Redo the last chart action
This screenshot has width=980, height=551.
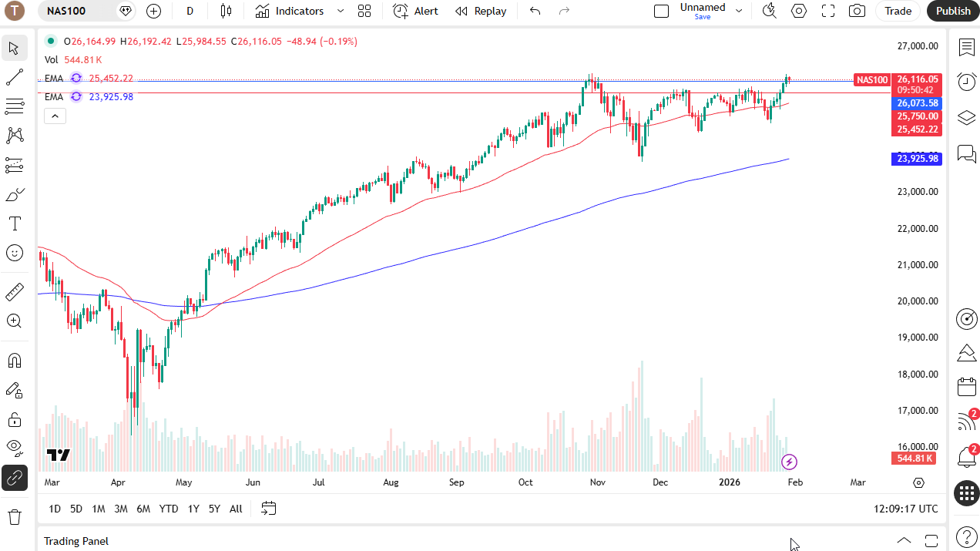click(564, 11)
